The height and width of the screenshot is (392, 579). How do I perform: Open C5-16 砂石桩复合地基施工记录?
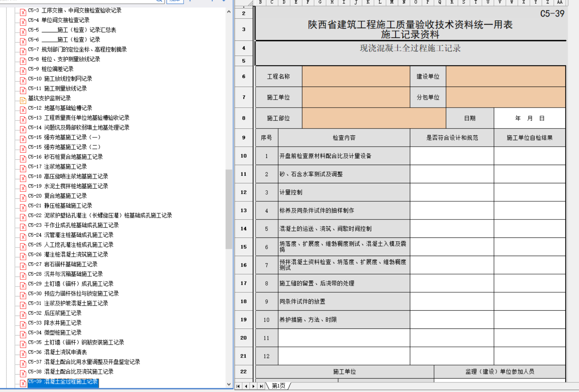tap(65, 157)
